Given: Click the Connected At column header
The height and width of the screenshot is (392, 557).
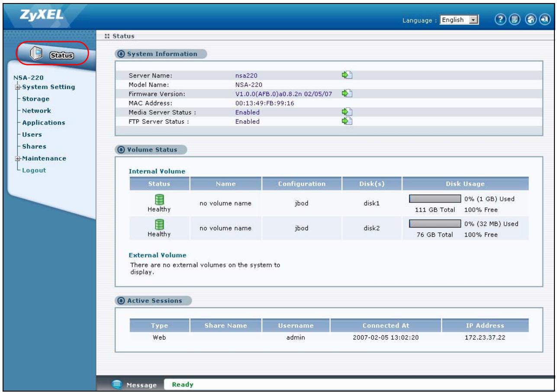Looking at the screenshot, I should (386, 325).
